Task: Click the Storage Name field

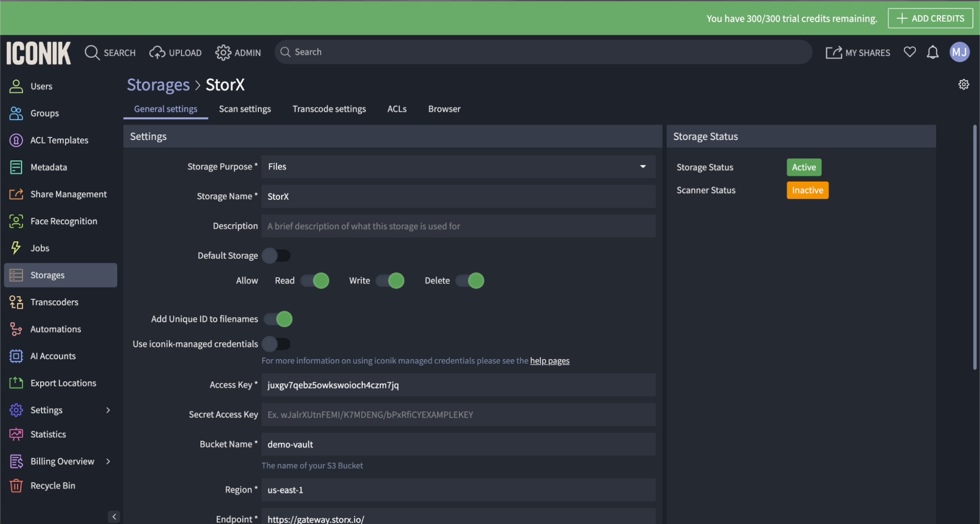Action: (x=458, y=196)
